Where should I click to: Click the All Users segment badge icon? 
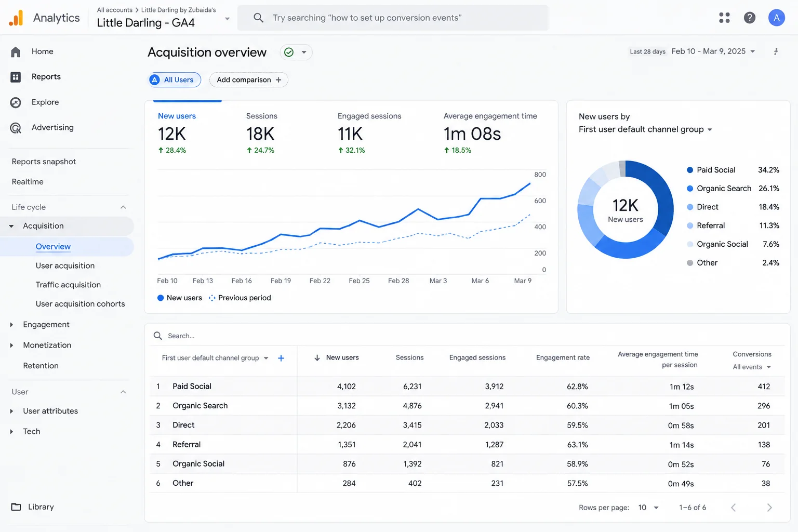(x=155, y=80)
